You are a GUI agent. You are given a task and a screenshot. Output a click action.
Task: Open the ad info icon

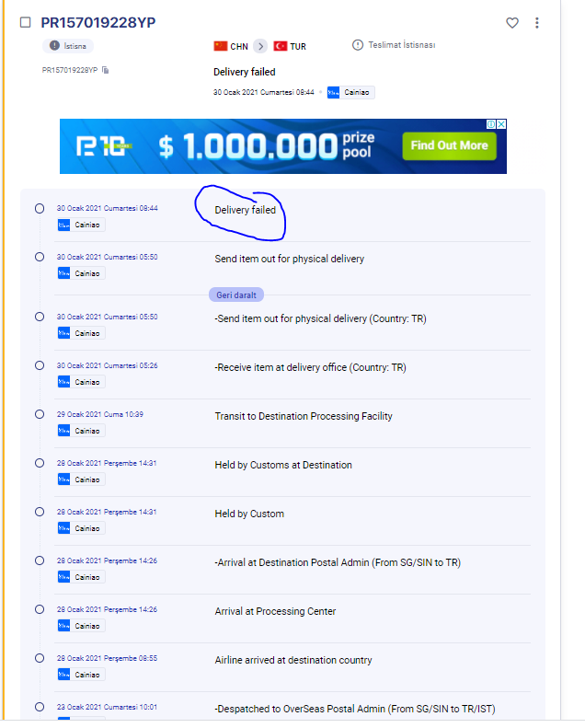(x=491, y=124)
